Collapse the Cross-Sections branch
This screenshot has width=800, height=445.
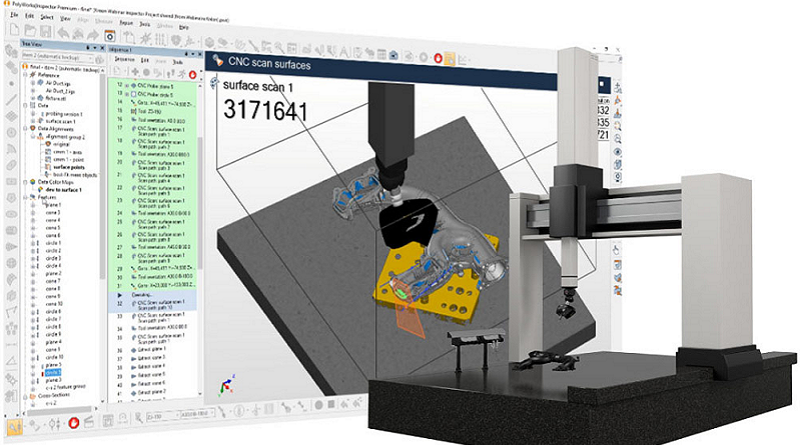click(x=25, y=396)
